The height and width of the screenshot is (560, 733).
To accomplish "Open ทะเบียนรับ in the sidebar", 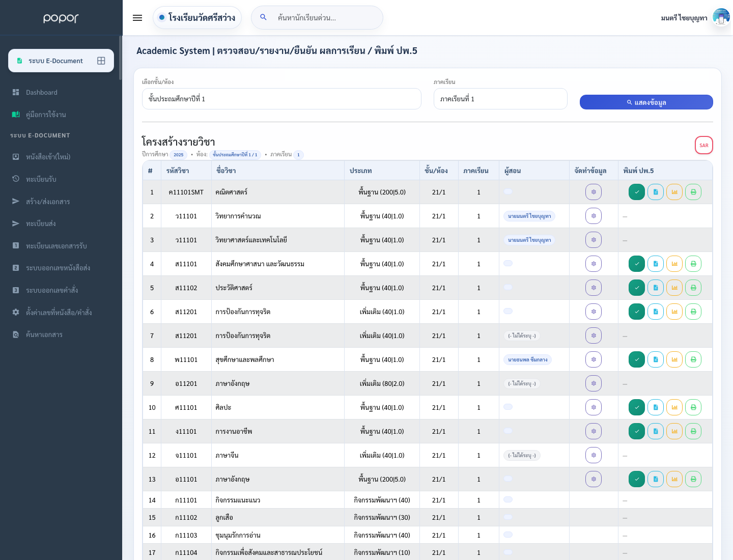I will pyautogui.click(x=61, y=179).
